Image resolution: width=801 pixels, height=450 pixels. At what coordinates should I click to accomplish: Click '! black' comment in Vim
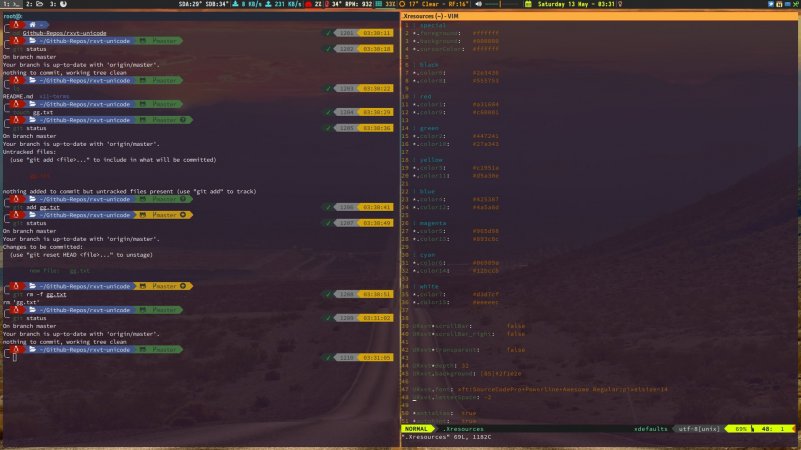426,65
